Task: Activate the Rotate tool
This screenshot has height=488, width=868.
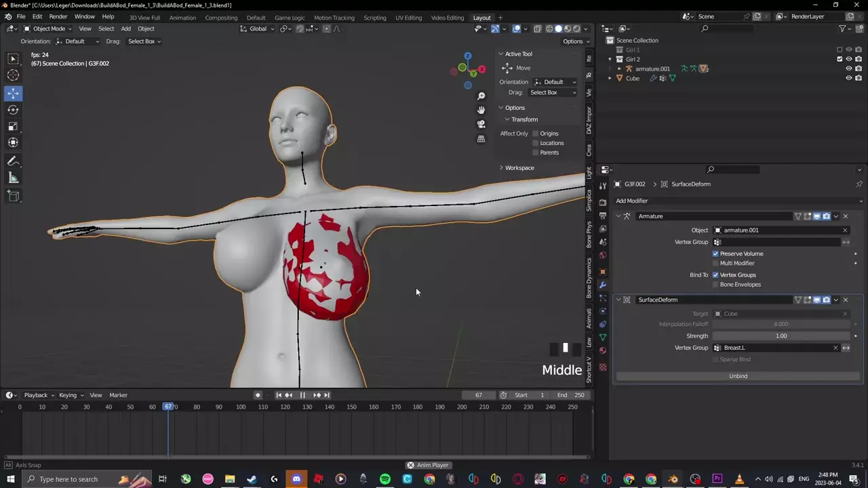Action: pos(13,110)
